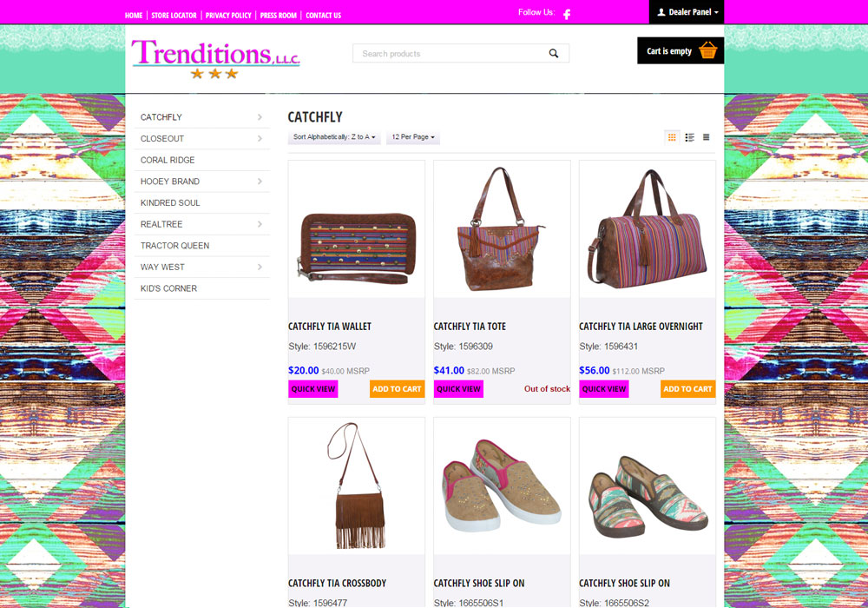The width and height of the screenshot is (868, 608).
Task: Open the orange cart basket icon
Action: click(708, 50)
